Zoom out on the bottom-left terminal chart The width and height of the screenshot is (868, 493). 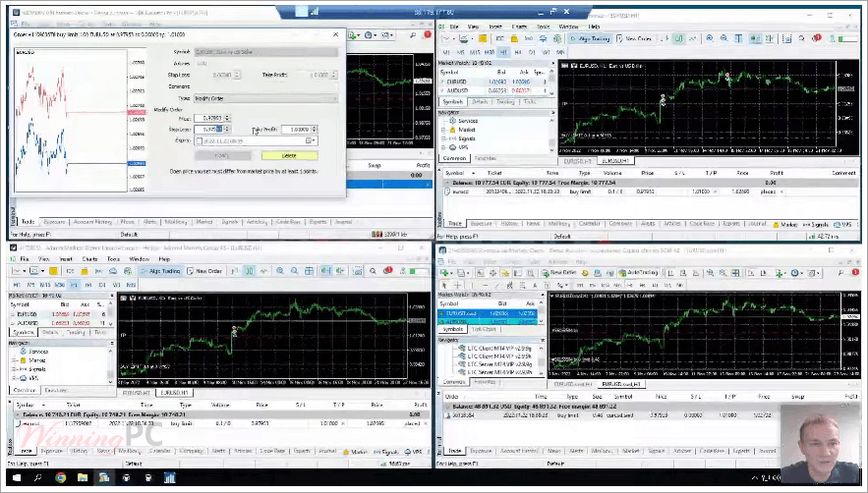click(295, 271)
